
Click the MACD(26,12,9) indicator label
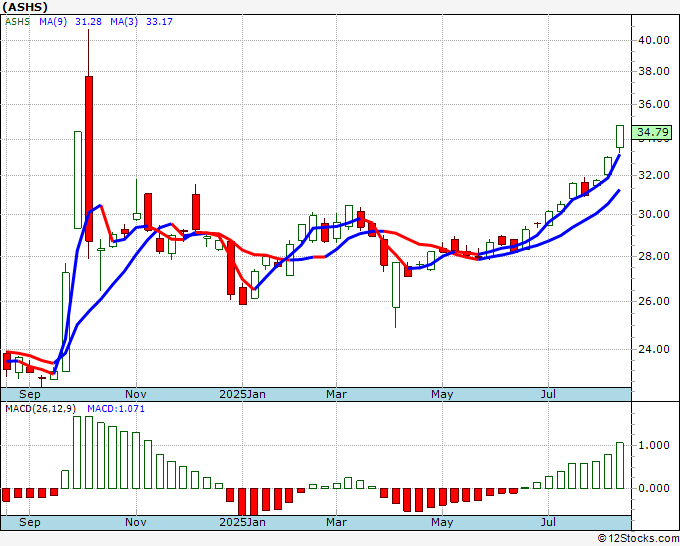tap(40, 409)
